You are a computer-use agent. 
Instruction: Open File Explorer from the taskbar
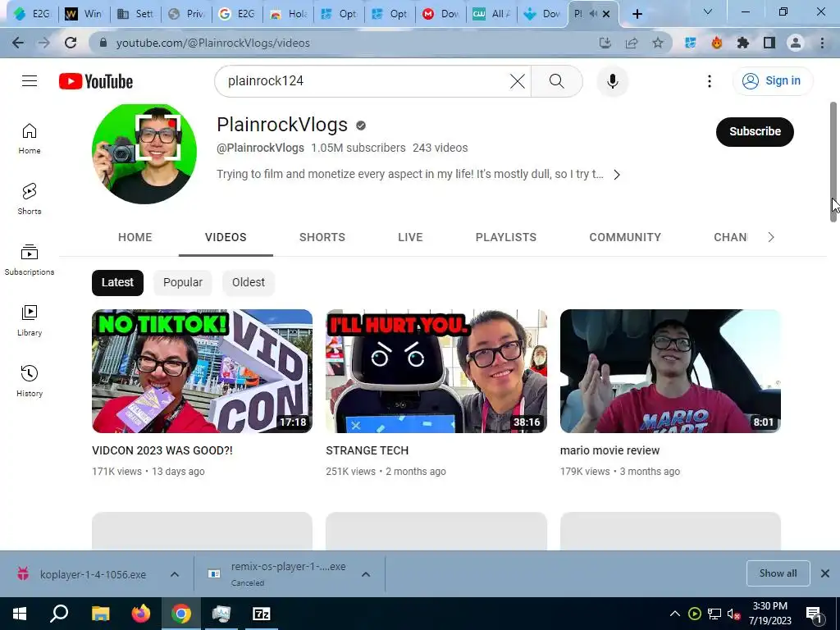pyautogui.click(x=100, y=614)
